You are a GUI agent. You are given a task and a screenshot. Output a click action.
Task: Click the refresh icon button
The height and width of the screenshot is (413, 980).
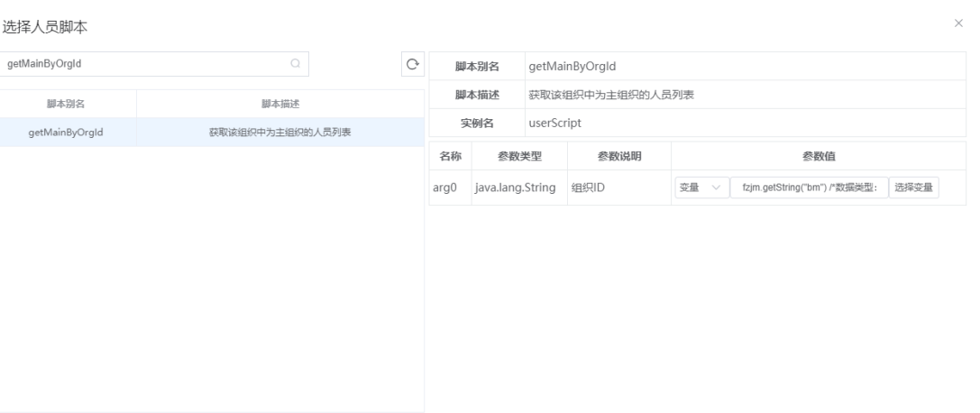[x=413, y=64]
